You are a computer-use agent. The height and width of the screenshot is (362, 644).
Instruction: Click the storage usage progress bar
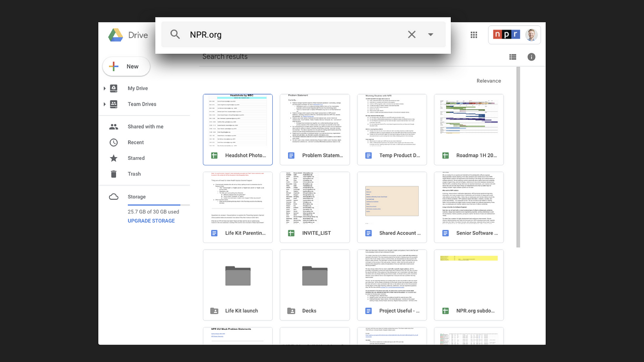point(158,205)
